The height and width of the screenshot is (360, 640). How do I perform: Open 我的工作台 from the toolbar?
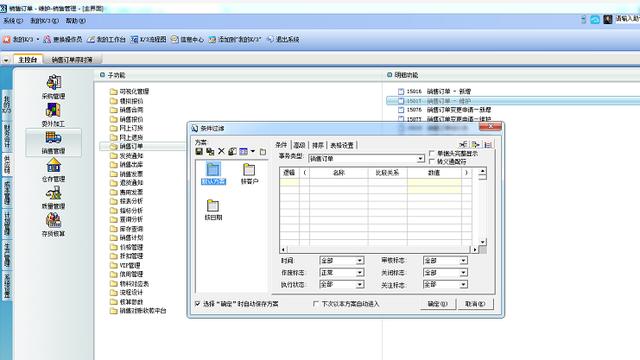tap(107, 40)
